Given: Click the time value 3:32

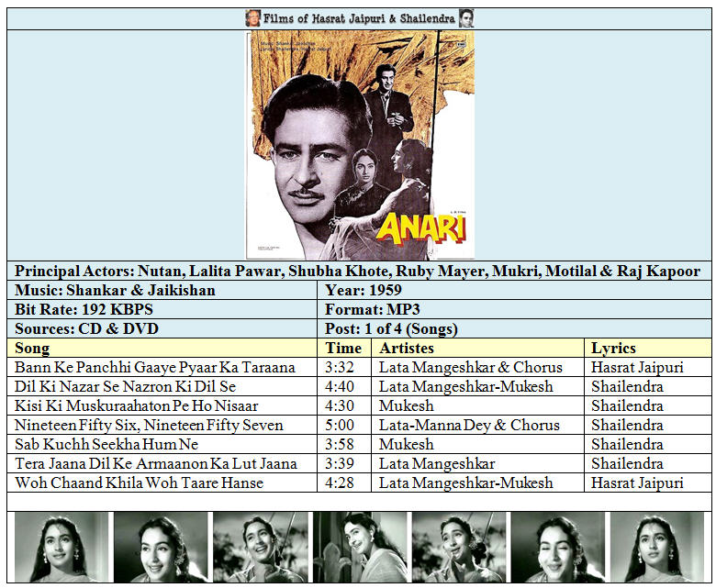Looking at the screenshot, I should point(340,367).
